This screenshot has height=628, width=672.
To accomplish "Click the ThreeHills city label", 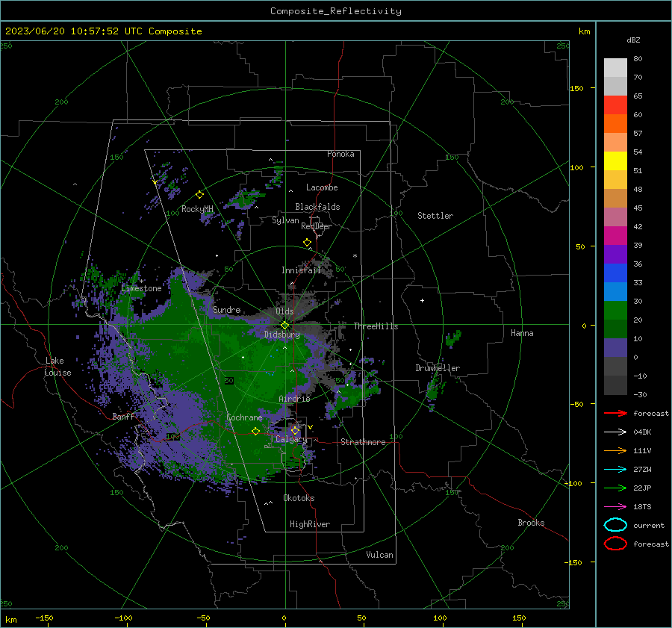I will coord(376,326).
